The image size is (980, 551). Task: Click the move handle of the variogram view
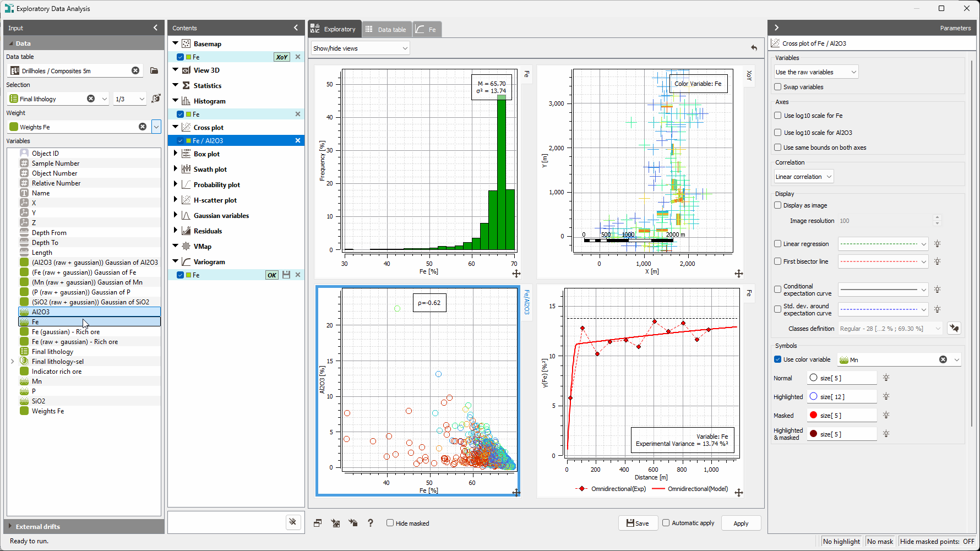click(x=739, y=493)
